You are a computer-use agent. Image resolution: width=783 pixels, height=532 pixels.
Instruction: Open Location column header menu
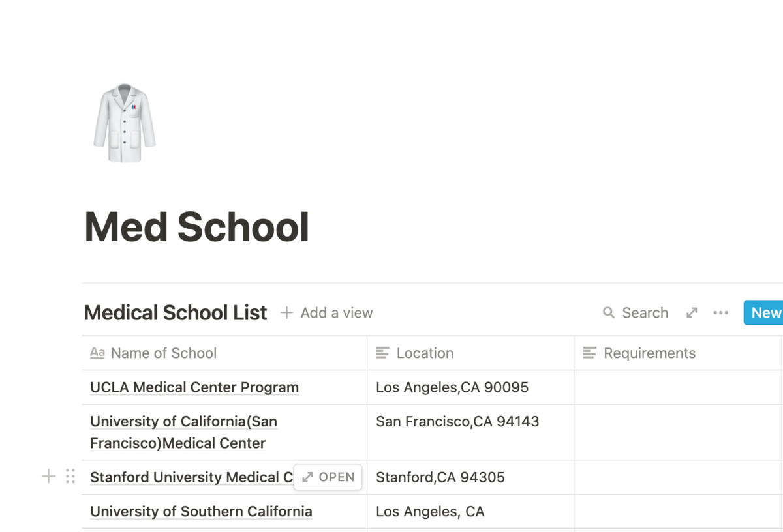pos(470,353)
